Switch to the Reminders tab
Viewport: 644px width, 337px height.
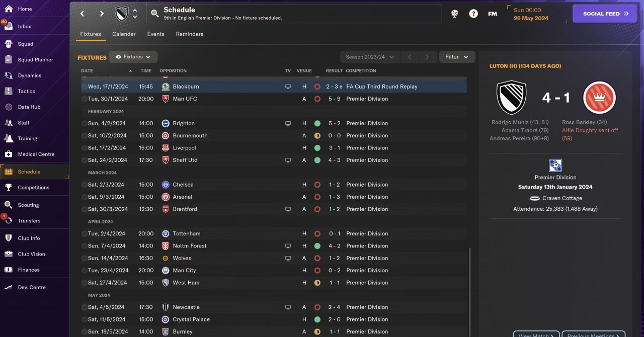[x=190, y=34]
